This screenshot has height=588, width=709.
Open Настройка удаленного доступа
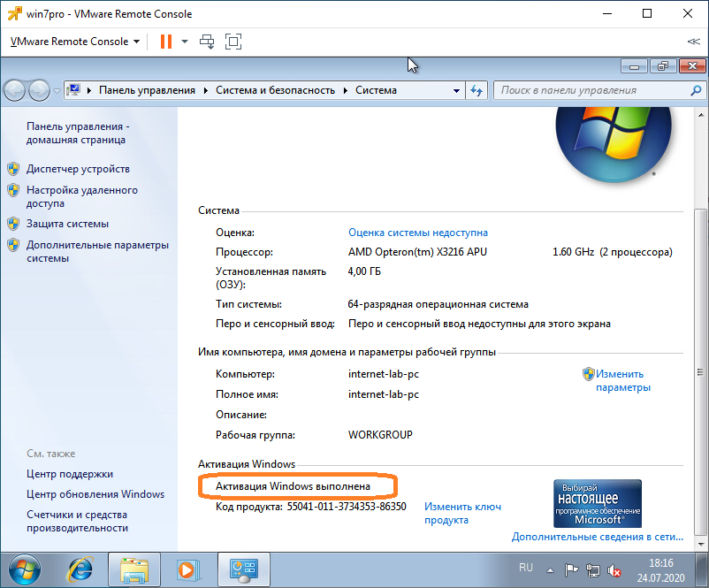(82, 196)
